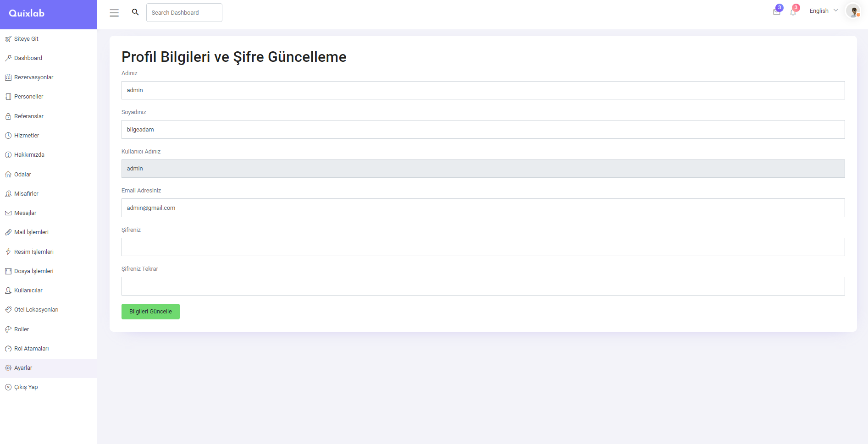The height and width of the screenshot is (444, 868).
Task: Click the Quixlab logo
Action: click(27, 13)
